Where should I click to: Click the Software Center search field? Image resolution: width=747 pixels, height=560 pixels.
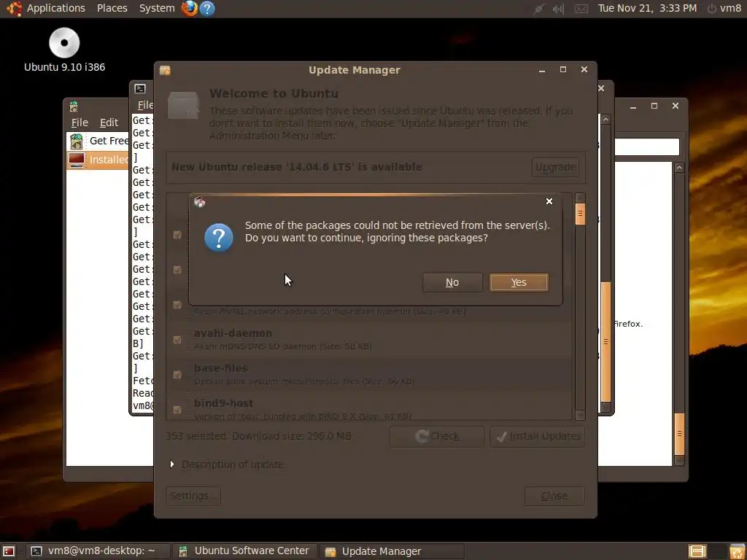(x=647, y=147)
